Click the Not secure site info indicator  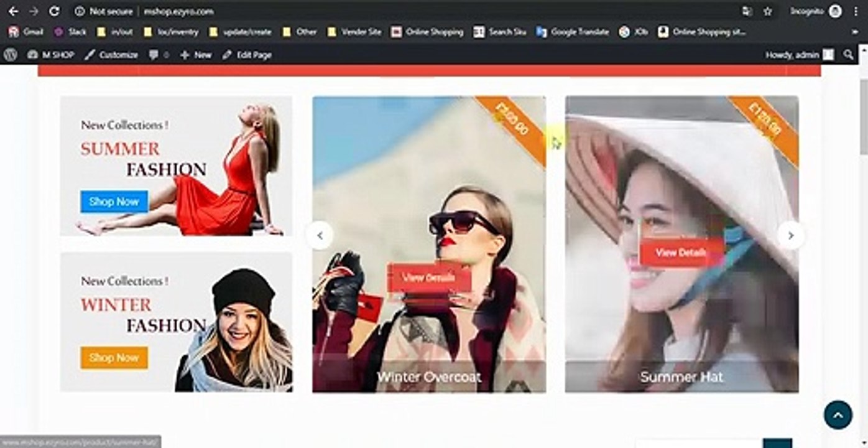pyautogui.click(x=103, y=11)
